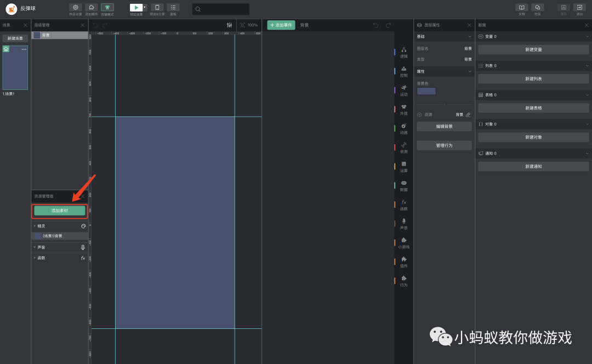
Task: Open the 动画 animation block category
Action: point(403,129)
